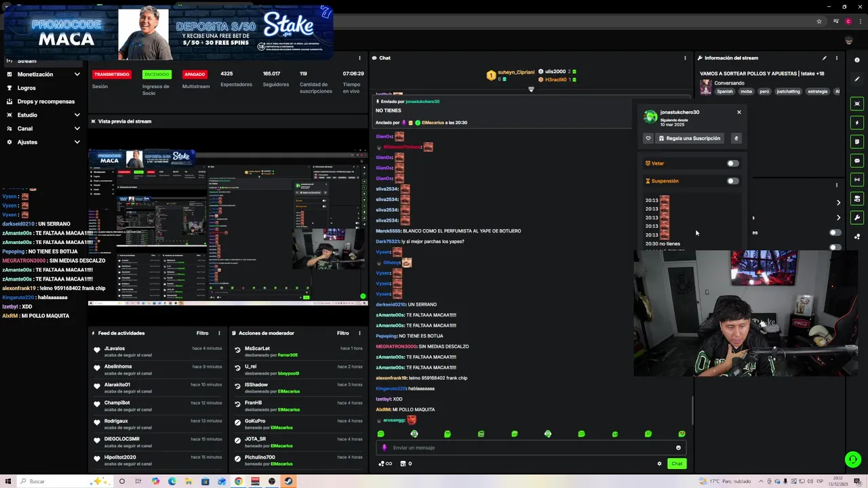Screen dimensions: 868x488
Task: Click the info circle icon in right sidebar
Action: tap(857, 60)
